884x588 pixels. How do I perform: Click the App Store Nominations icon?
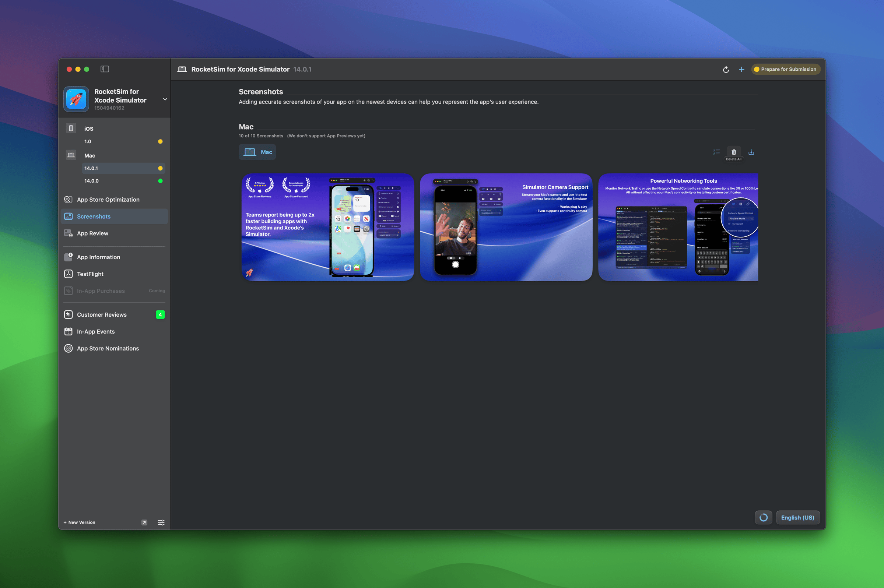(x=68, y=348)
